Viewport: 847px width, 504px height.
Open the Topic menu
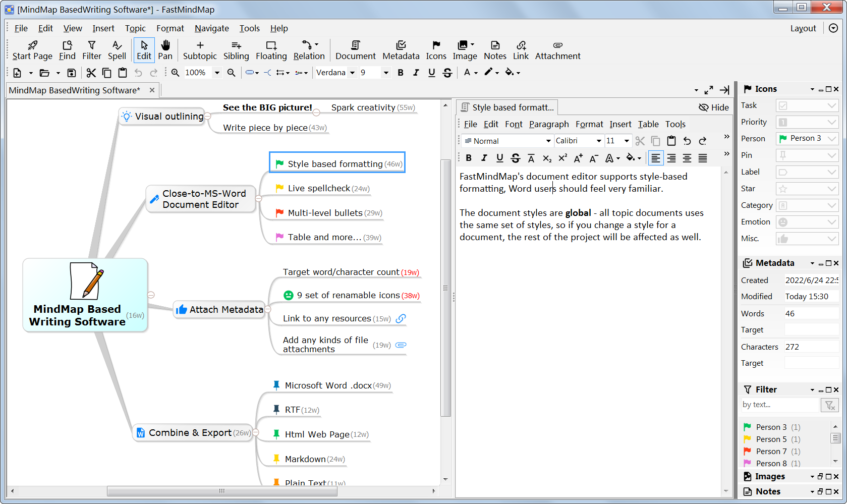[135, 28]
